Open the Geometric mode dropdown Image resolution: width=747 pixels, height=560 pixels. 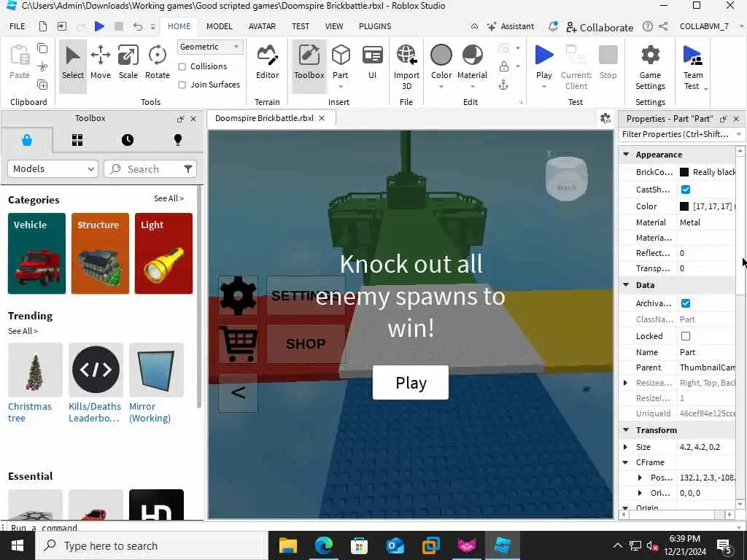coord(210,47)
